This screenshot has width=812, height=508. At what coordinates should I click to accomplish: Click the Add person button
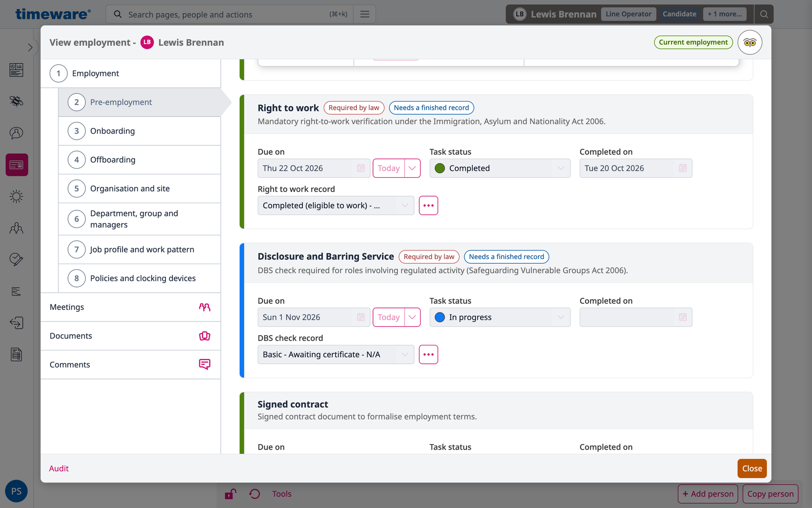708,494
